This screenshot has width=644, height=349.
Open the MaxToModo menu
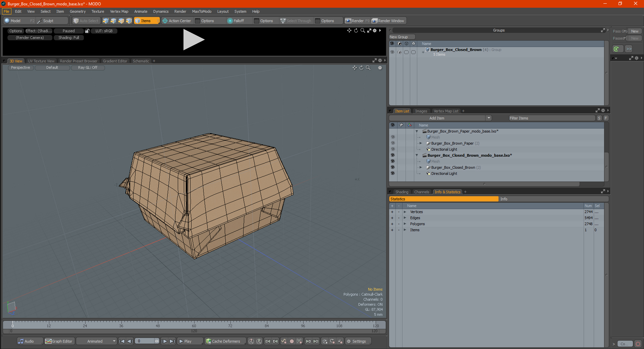click(x=202, y=11)
